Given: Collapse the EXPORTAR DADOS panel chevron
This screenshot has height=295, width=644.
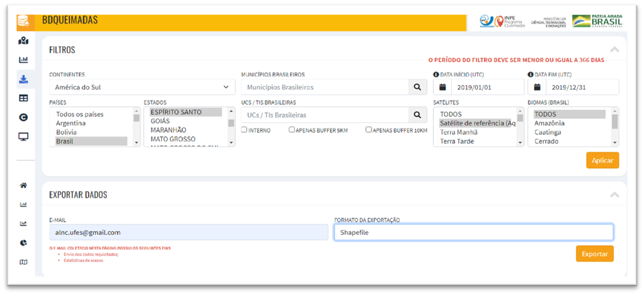Looking at the screenshot, I should pos(614,195).
